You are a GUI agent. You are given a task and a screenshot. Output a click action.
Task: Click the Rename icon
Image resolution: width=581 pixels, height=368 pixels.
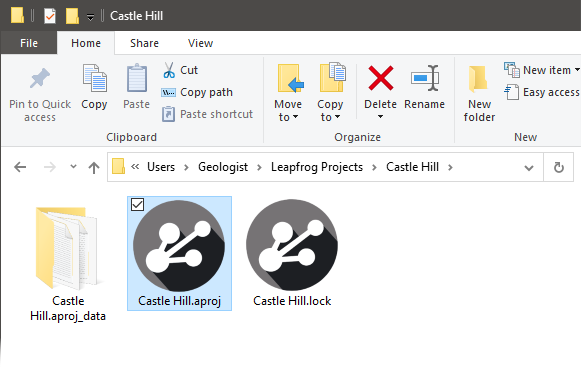click(x=425, y=78)
